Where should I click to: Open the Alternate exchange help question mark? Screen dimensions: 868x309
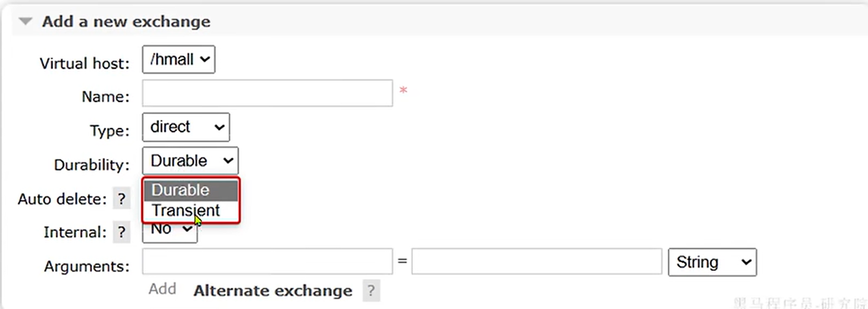point(371,291)
